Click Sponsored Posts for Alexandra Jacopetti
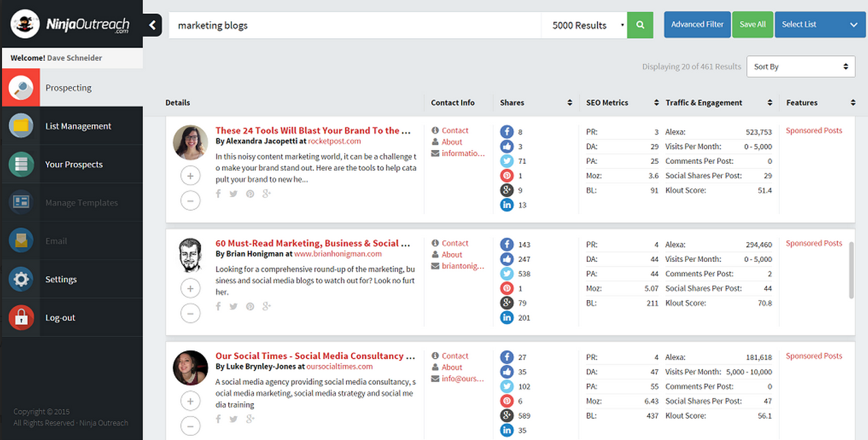 point(814,130)
